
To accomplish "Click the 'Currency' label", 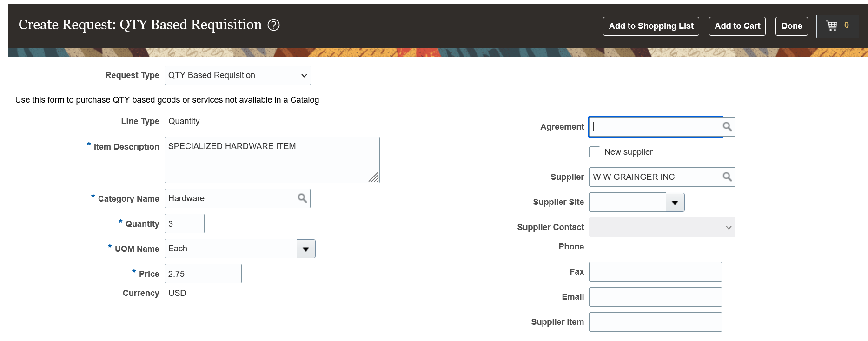I will point(141,293).
